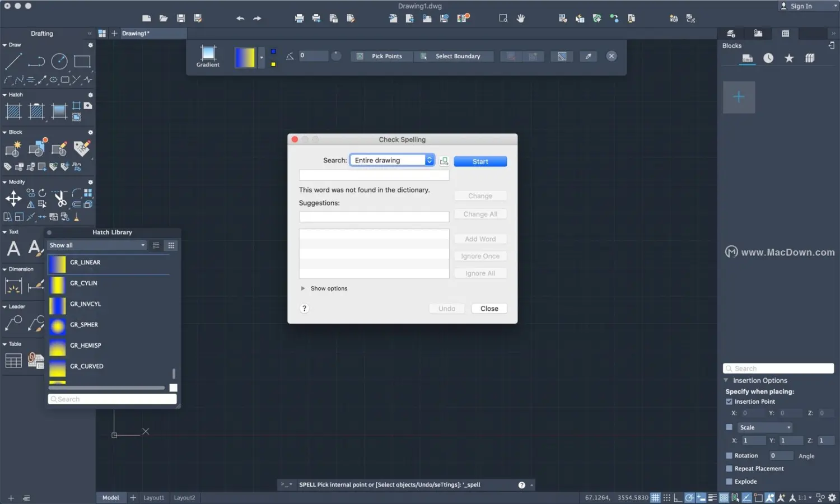Switch Hatch Library to grid view
840x504 pixels.
click(x=171, y=245)
